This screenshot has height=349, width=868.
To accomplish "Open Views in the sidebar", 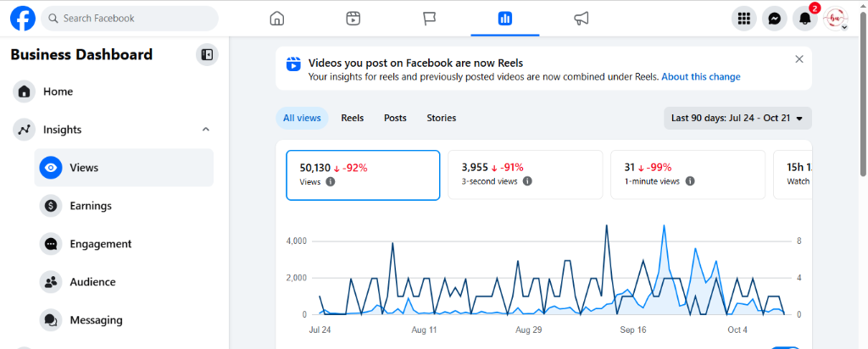I will 124,168.
